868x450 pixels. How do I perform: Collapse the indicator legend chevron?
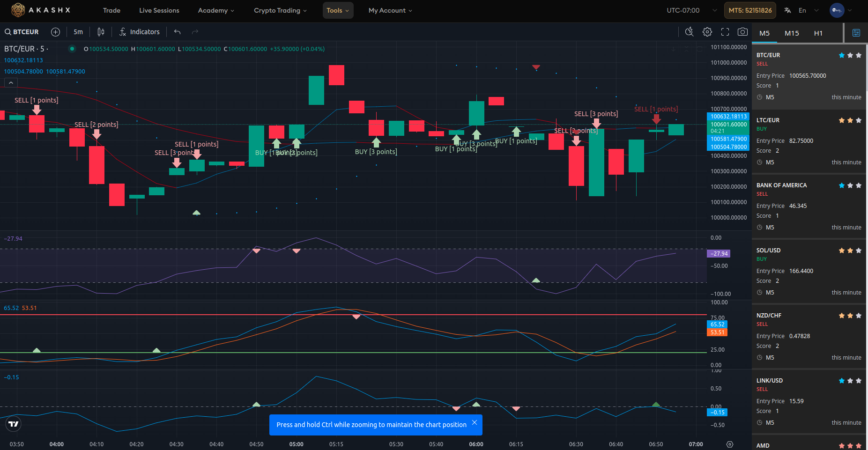point(11,83)
